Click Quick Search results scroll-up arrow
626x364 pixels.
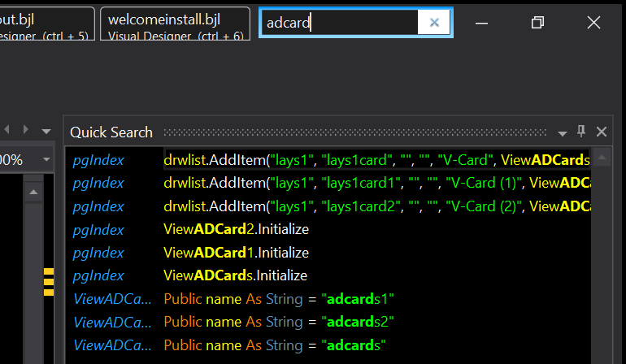[x=602, y=158]
